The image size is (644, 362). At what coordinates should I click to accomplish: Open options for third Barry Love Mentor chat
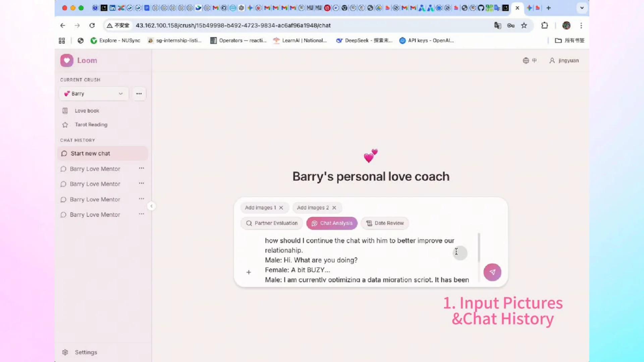click(142, 199)
